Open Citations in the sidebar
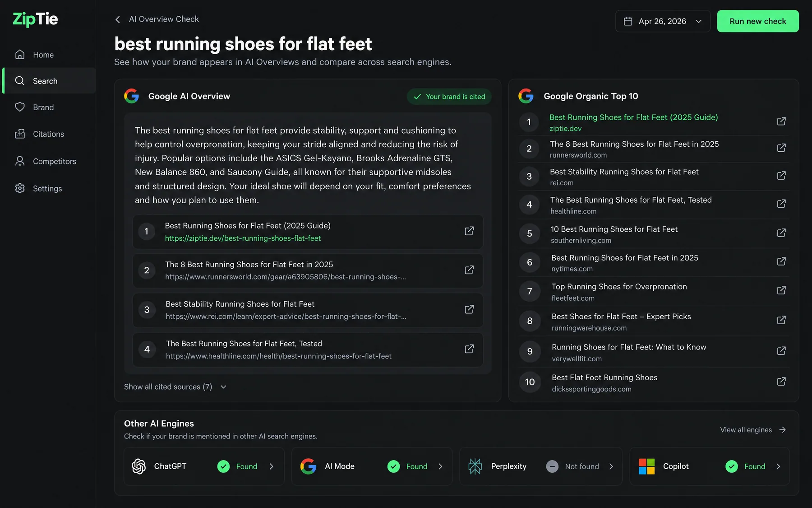 [49, 134]
